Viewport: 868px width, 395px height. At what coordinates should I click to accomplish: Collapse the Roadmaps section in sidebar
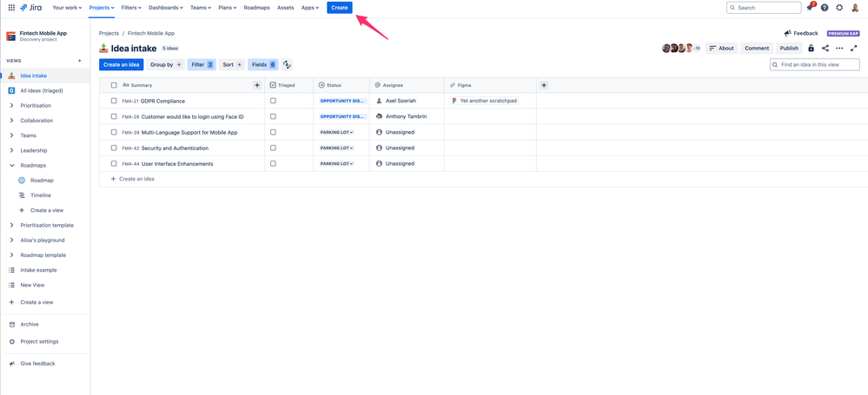(11, 166)
